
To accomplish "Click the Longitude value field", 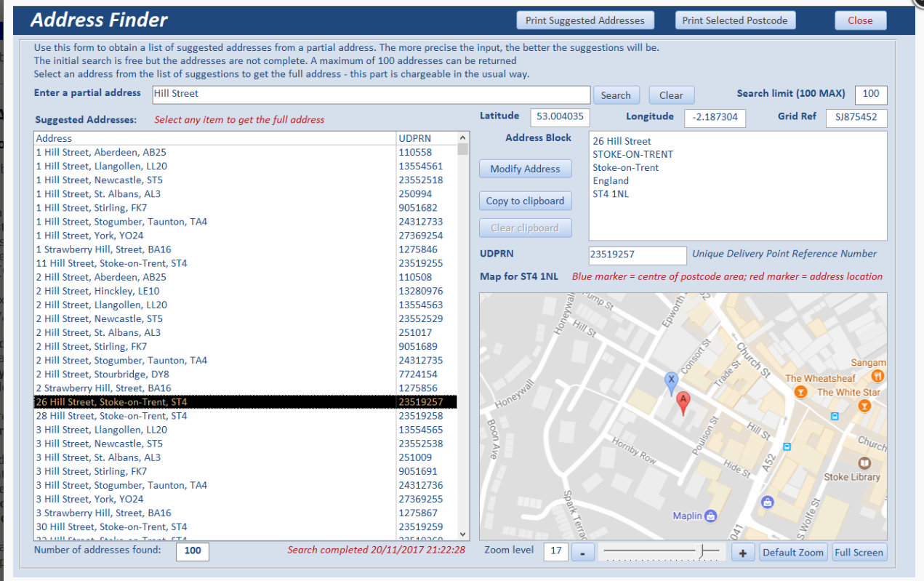I will [x=715, y=117].
